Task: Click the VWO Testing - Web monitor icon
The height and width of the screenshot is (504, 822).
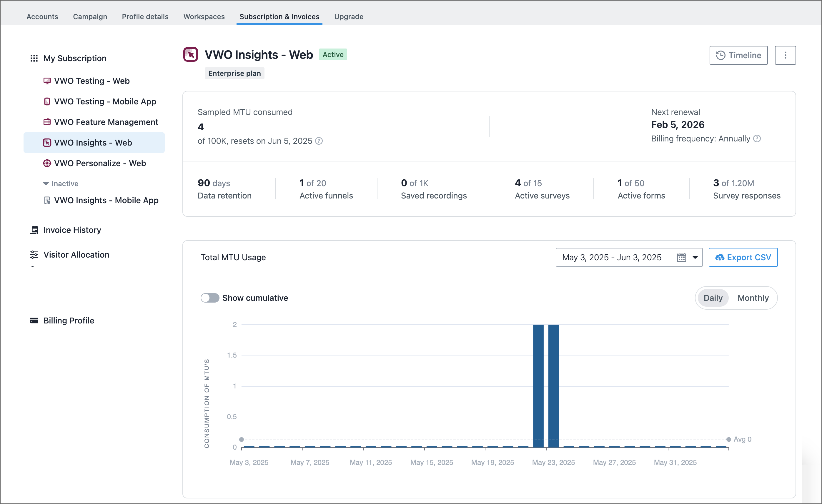Action: pyautogui.click(x=47, y=81)
